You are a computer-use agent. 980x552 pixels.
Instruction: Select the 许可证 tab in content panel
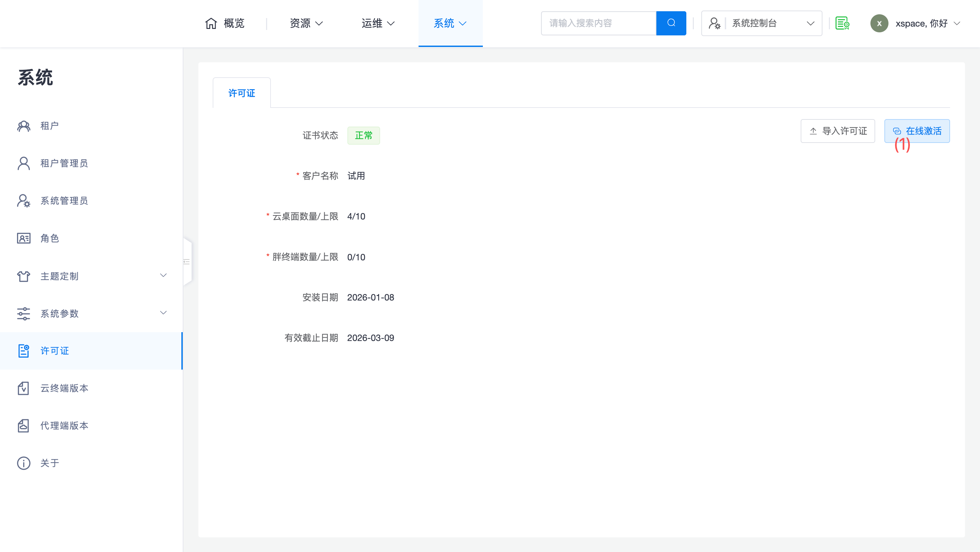(242, 93)
